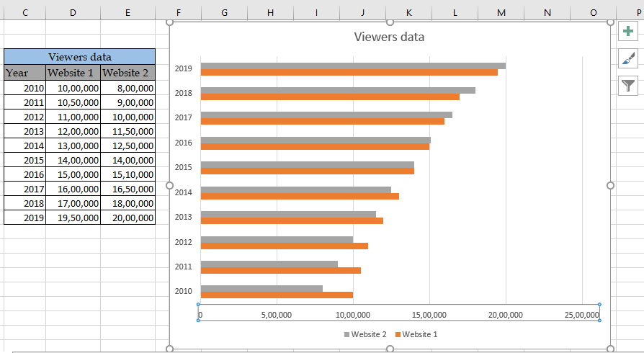Click the 'Website 2' table header cell
Image resolution: width=644 pixels, height=353 pixels.
coord(128,73)
